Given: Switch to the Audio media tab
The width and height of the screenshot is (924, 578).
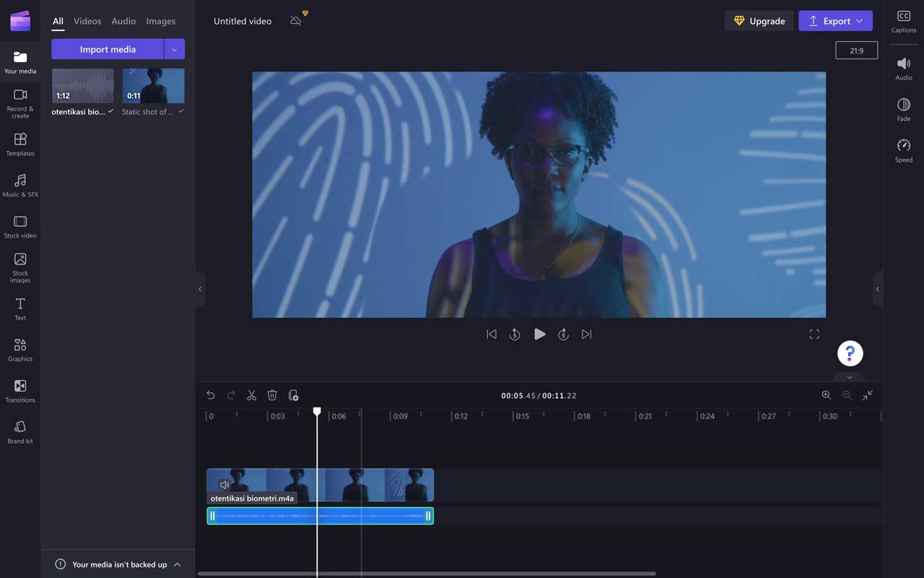Looking at the screenshot, I should point(123,21).
